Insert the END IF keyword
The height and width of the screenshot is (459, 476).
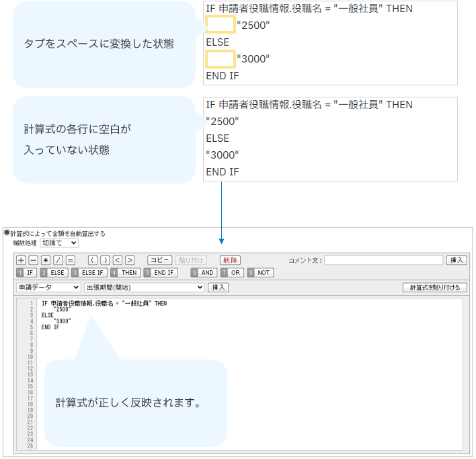click(160, 273)
